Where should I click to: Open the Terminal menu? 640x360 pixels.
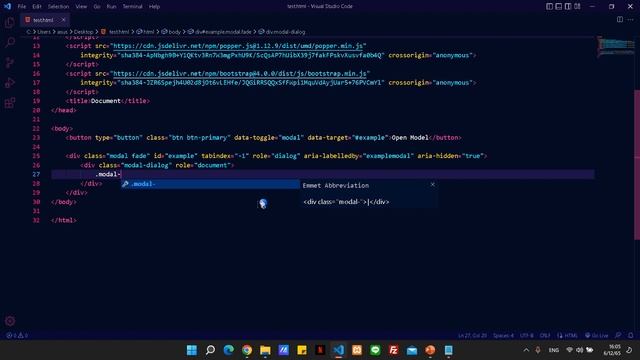(132, 7)
